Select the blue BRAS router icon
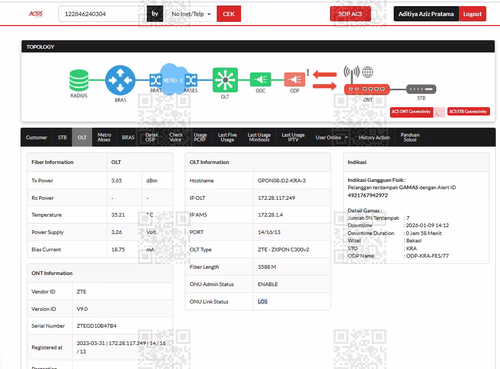This screenshot has height=369, width=500. pyautogui.click(x=120, y=80)
